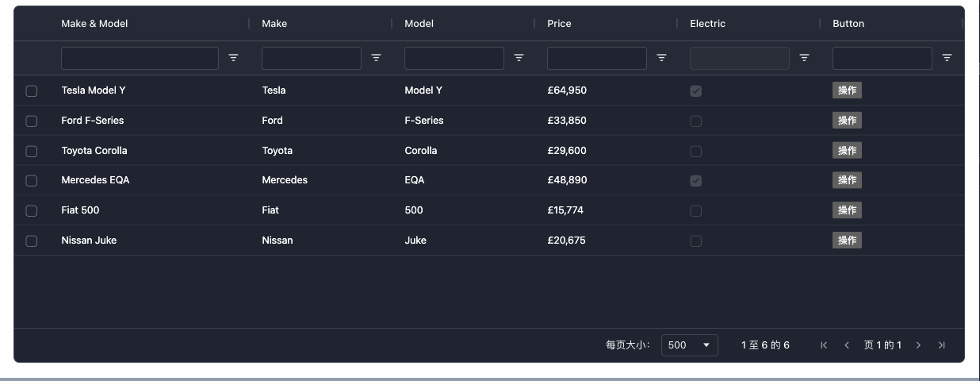Image resolution: width=980 pixels, height=381 pixels.
Task: Open filter menu for Button column
Action: (x=947, y=58)
